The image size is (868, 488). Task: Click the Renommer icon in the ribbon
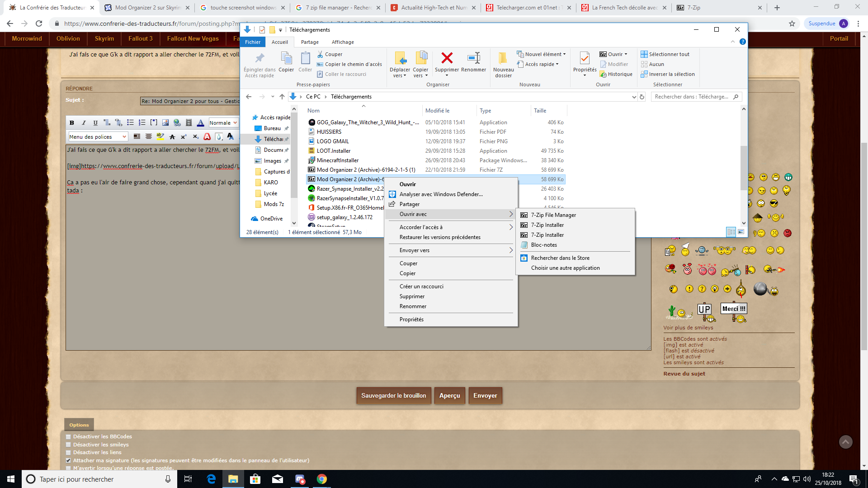pyautogui.click(x=473, y=58)
